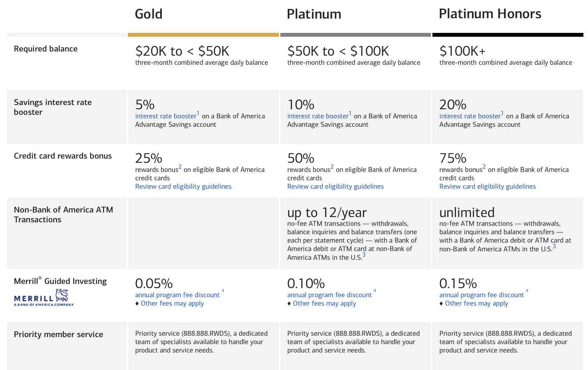Image resolution: width=588 pixels, height=370 pixels.
Task: Open Gold annual program fee discount link
Action: [177, 295]
